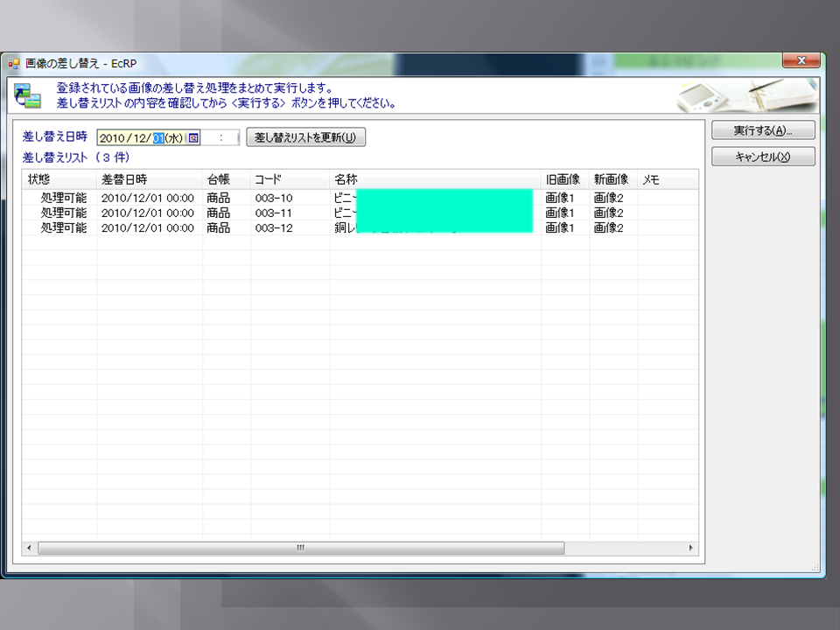This screenshot has width=840, height=630.
Task: Select the day value in the date field
Action: coord(158,137)
